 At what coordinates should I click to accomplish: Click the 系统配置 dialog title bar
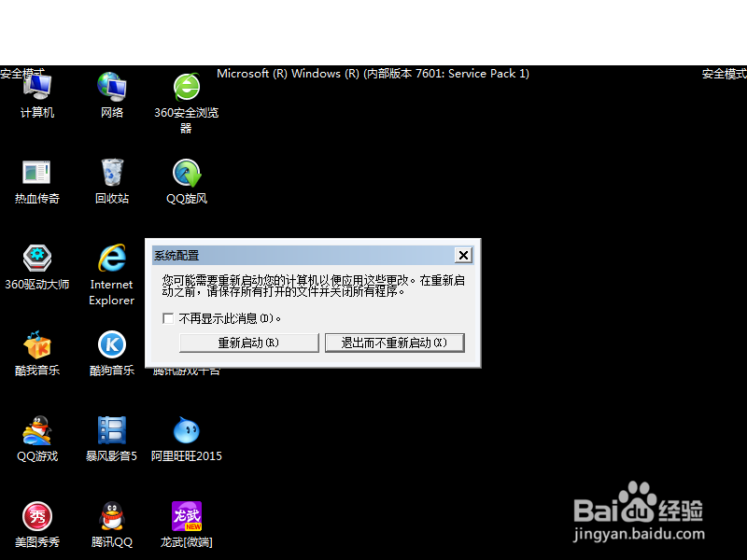coord(303,255)
